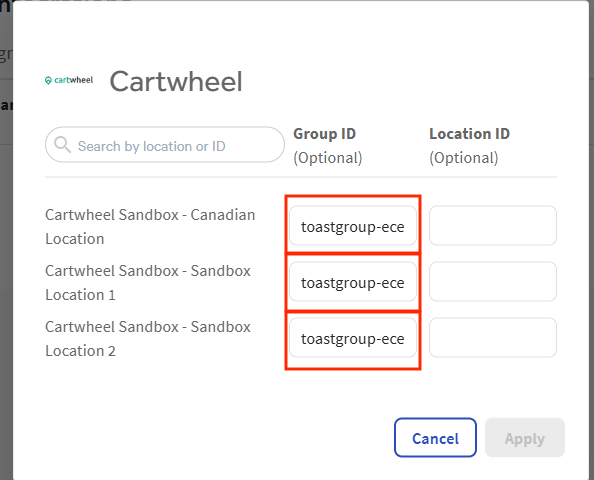The image size is (594, 480).
Task: Click Location ID field for Canadian Location
Action: point(493,226)
